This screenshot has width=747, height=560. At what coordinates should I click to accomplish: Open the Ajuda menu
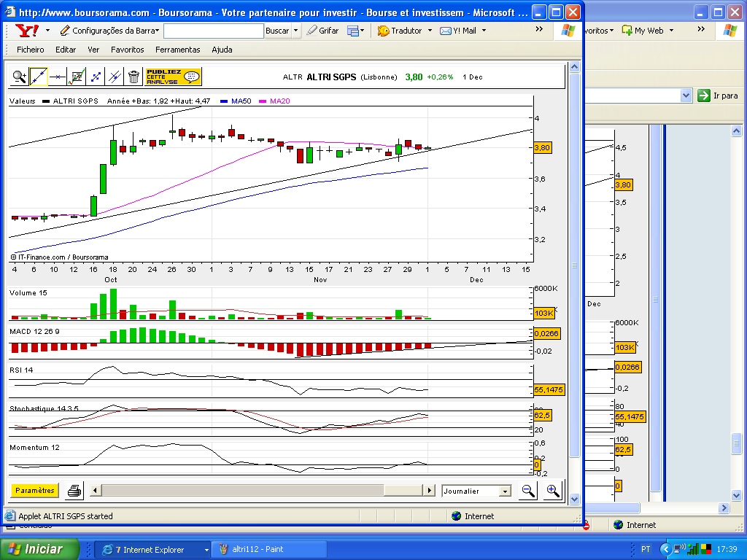click(222, 50)
